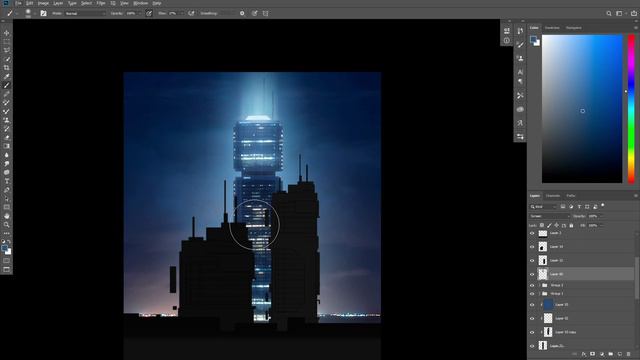
Task: Toggle visibility of the upper group folder
Action: (x=532, y=285)
